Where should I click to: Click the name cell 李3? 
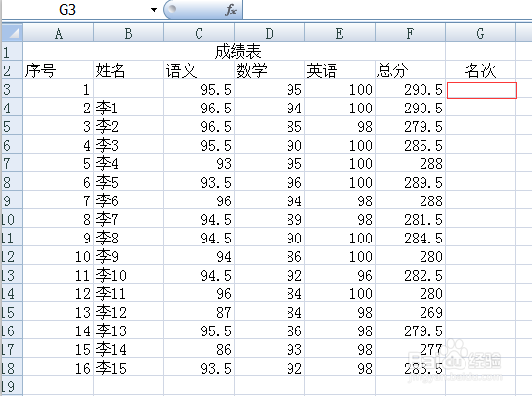point(128,145)
